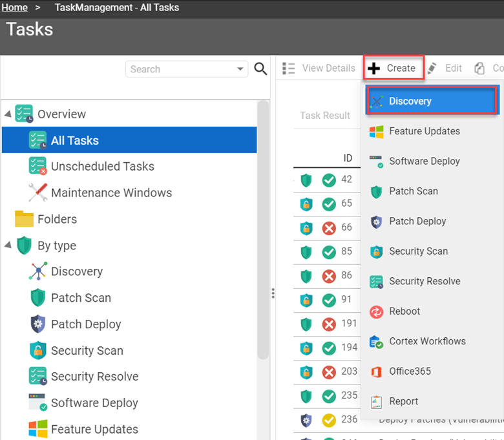Click the By type shield icon
The height and width of the screenshot is (440, 504).
pos(24,246)
